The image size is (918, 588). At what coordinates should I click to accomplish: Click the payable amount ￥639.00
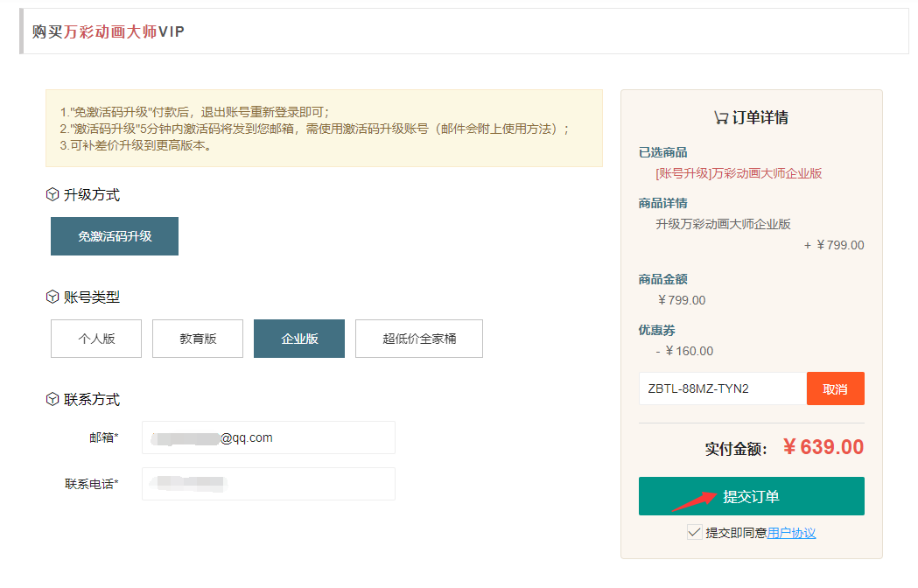tap(823, 447)
